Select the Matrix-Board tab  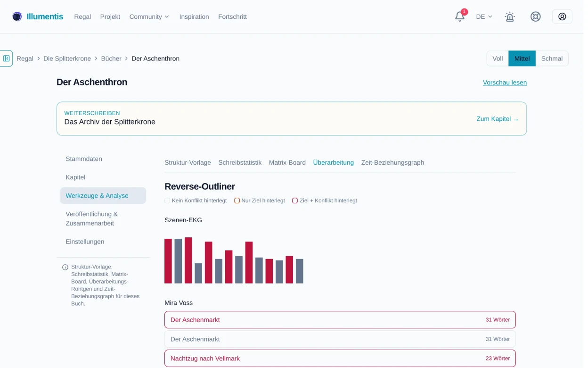pos(287,162)
